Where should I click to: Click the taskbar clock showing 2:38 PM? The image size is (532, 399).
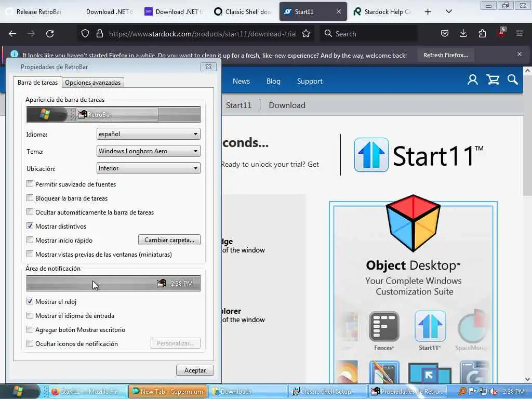[514, 392]
